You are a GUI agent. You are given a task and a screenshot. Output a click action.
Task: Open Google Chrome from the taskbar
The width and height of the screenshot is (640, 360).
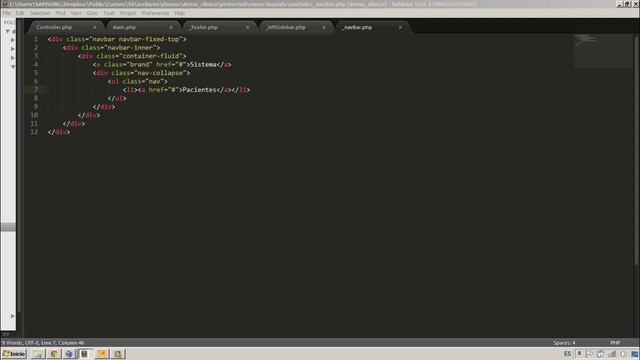click(x=54, y=354)
